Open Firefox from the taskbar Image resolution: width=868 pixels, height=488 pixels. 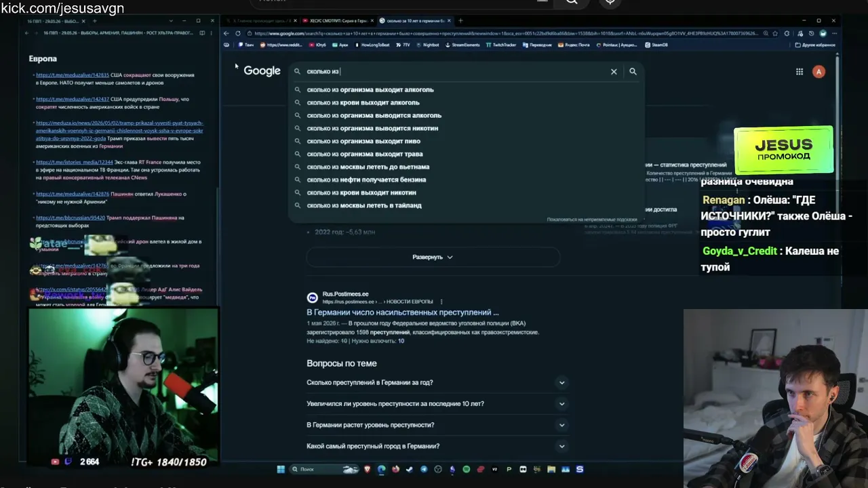tap(395, 469)
